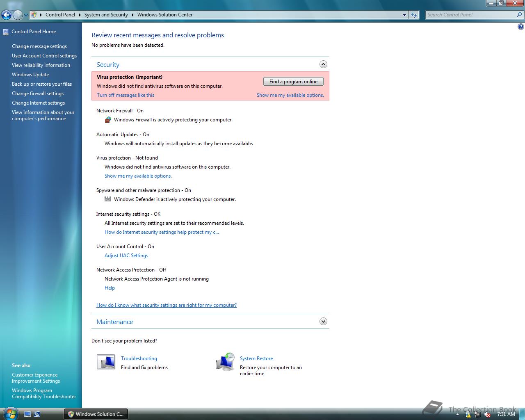
Task: Click the network tray icon
Action: coord(478,415)
